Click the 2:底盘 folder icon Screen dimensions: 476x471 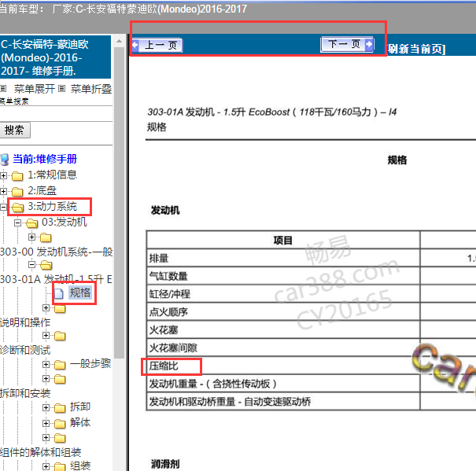click(17, 192)
